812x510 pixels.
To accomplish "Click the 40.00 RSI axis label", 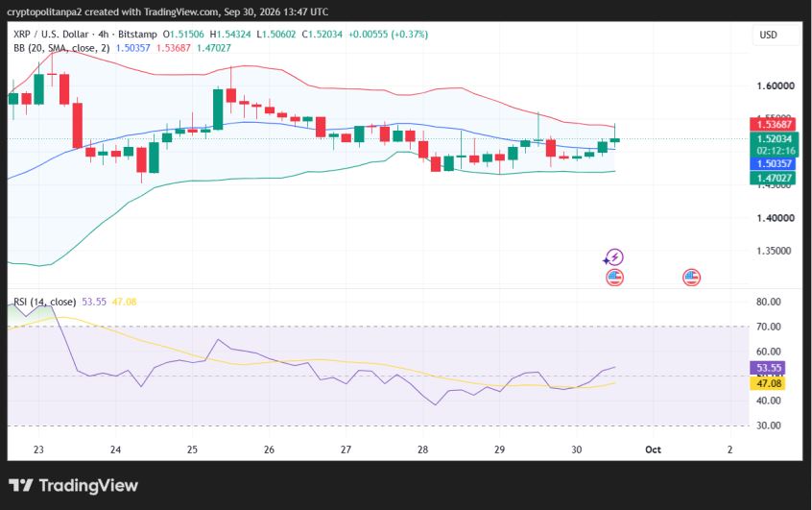I will tap(769, 401).
